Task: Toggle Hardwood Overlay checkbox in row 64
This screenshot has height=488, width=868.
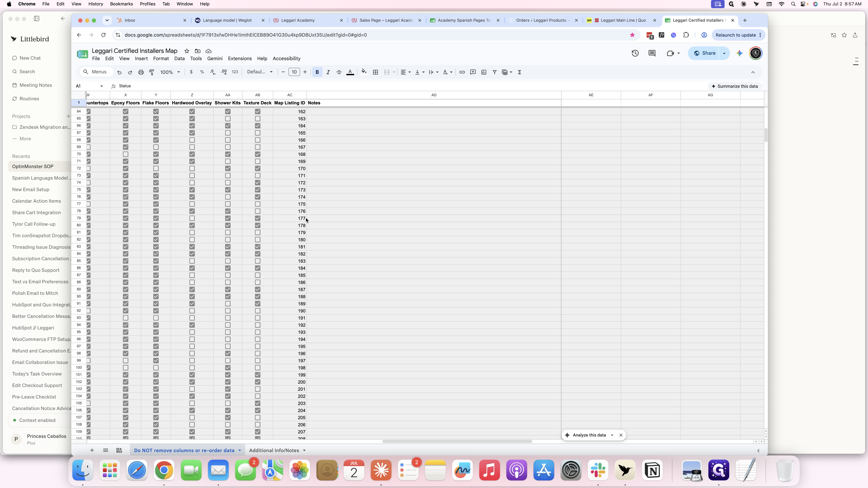Action: (x=192, y=111)
